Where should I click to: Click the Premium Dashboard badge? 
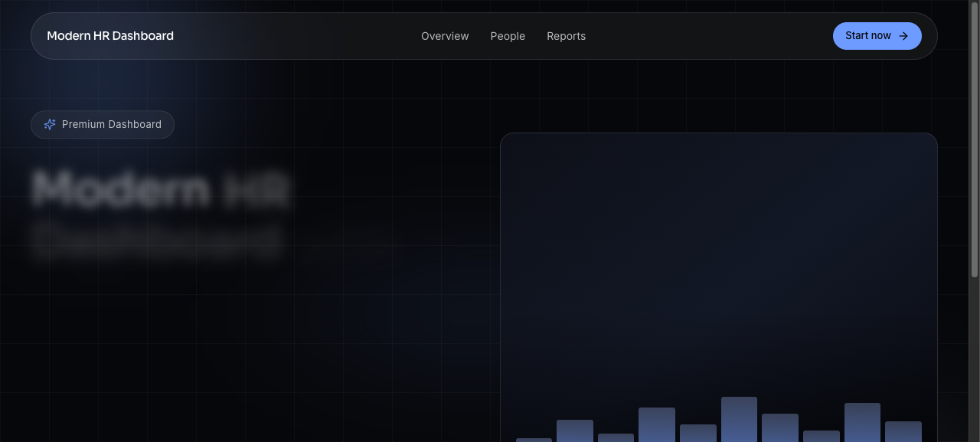coord(103,125)
